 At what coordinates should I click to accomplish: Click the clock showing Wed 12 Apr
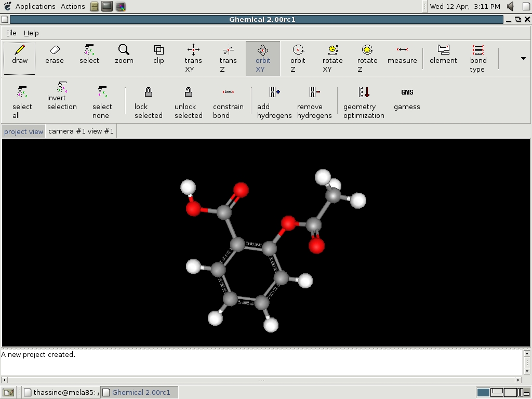[x=465, y=6]
